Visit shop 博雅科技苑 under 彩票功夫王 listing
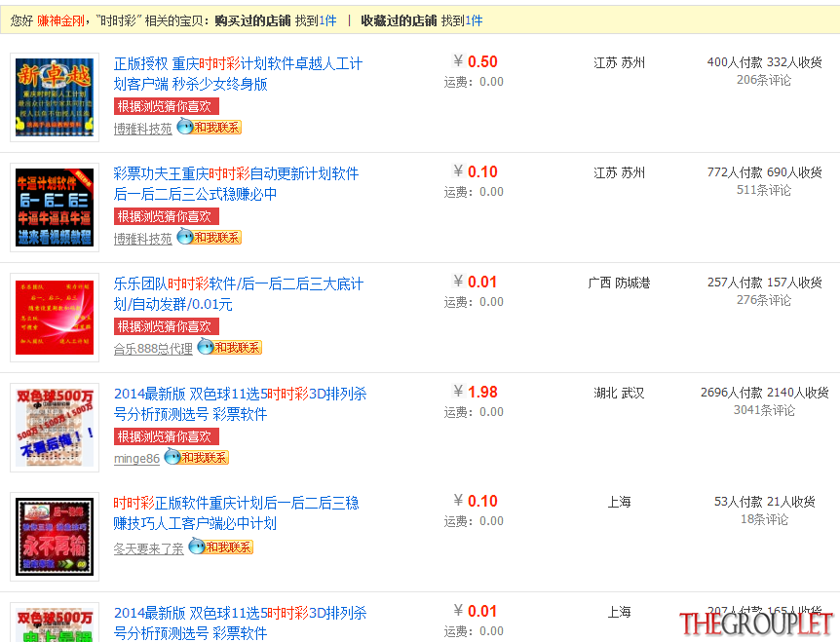 click(143, 239)
